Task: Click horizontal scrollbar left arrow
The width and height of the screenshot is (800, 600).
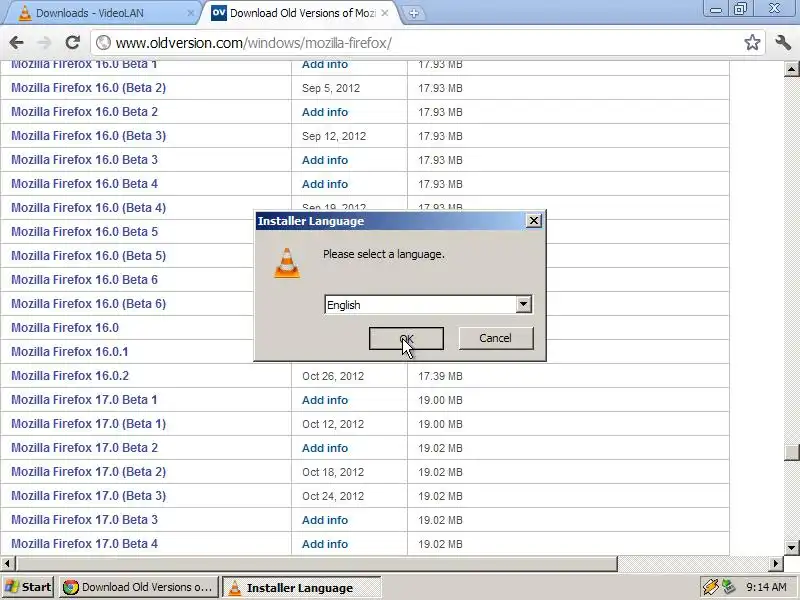Action: (x=7, y=563)
